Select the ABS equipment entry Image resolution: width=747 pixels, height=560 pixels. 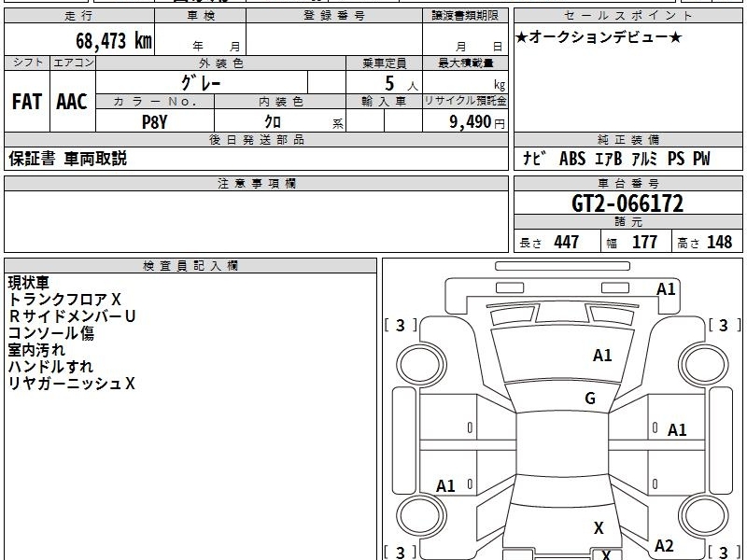point(572,159)
